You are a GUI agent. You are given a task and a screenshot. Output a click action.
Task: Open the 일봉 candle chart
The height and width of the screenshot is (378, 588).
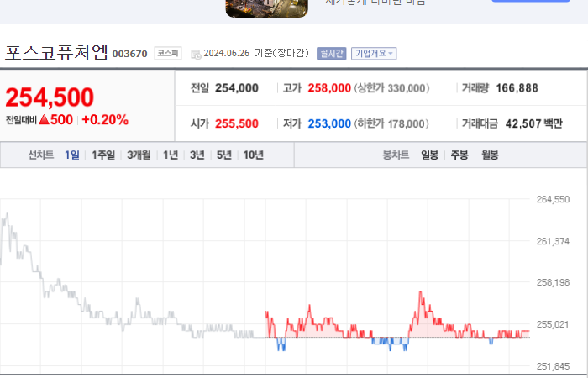tap(430, 155)
